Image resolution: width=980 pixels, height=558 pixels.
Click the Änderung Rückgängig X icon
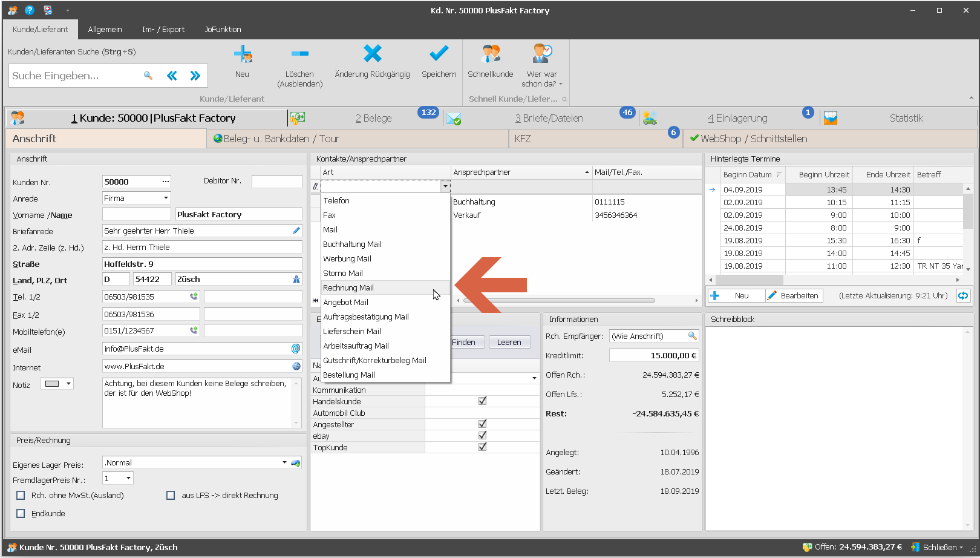(373, 54)
